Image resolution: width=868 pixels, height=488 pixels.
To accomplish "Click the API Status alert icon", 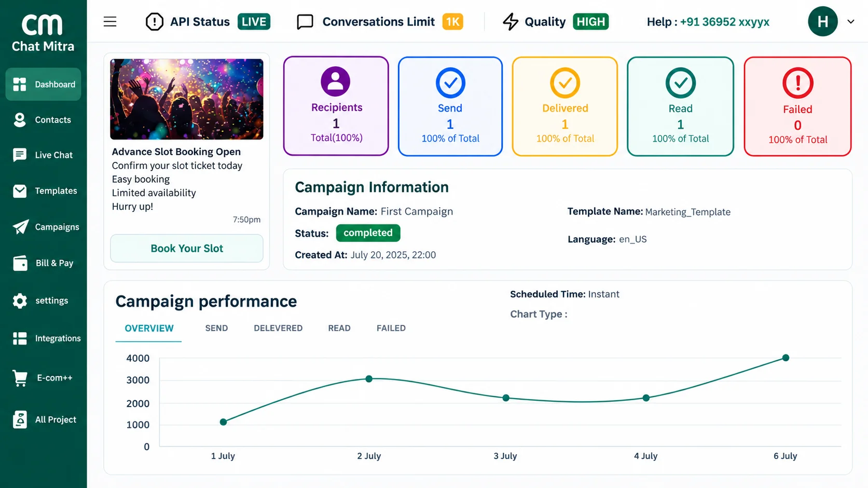I will pos(154,22).
